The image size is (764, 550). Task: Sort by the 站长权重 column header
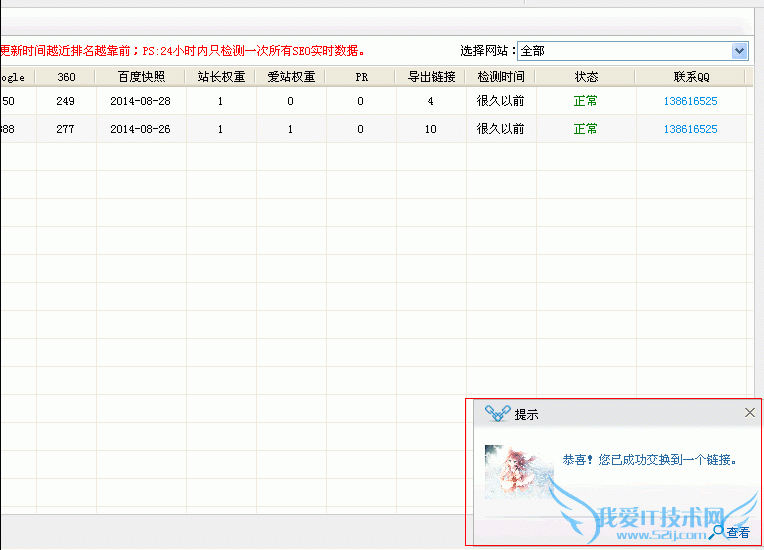click(x=221, y=77)
